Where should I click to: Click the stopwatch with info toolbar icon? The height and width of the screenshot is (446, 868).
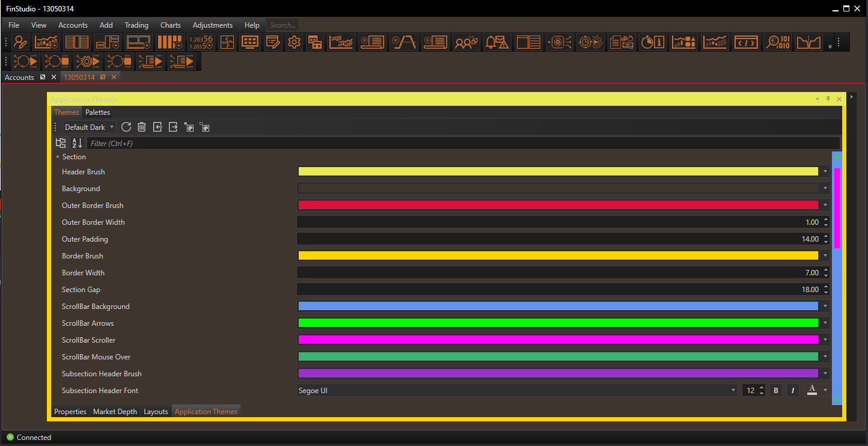[x=652, y=42]
